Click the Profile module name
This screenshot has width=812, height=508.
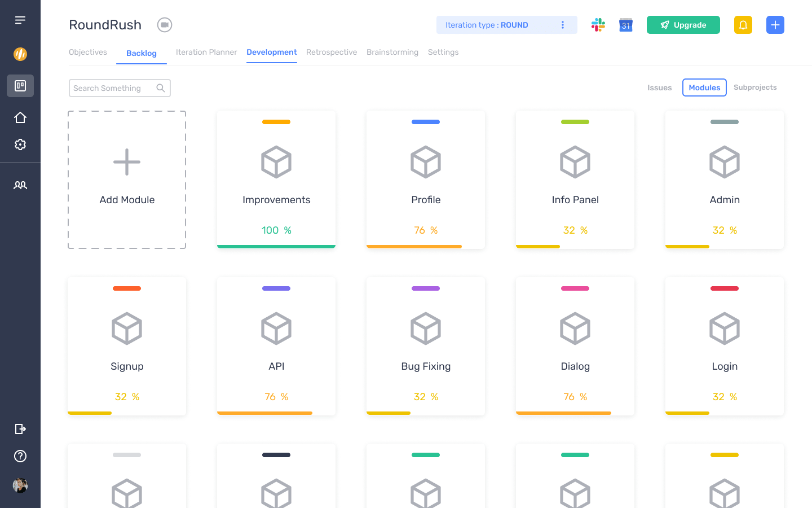tap(426, 200)
